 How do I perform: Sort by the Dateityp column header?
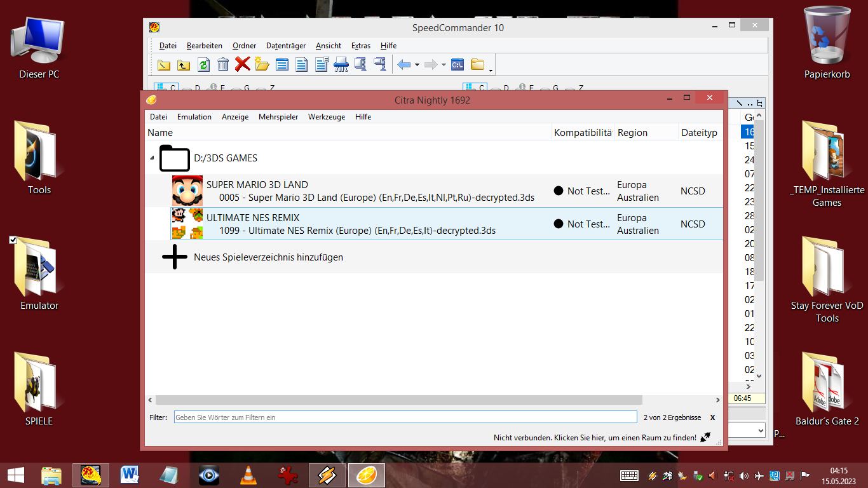700,133
